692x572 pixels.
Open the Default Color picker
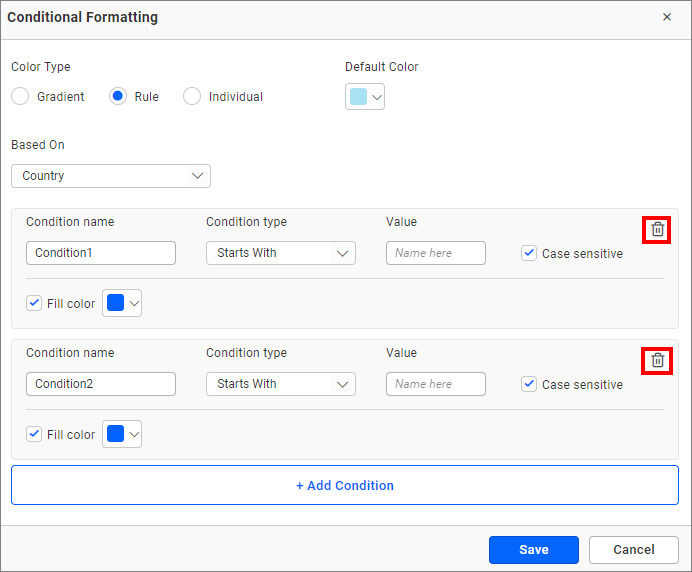coord(365,97)
